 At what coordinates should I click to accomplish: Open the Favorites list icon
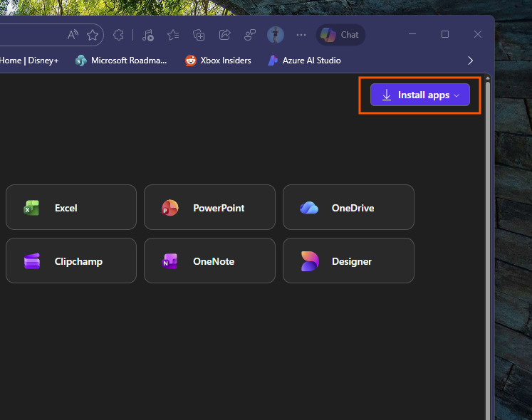(x=173, y=35)
